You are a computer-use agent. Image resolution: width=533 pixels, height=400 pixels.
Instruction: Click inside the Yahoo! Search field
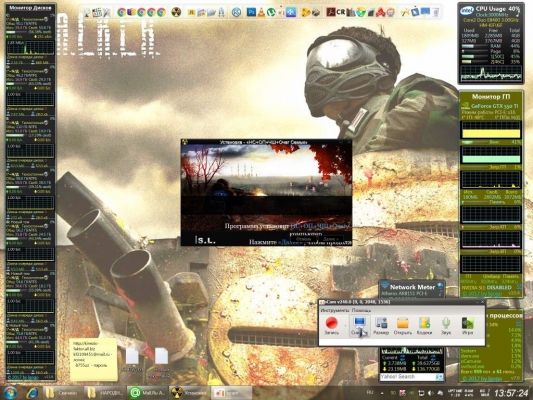coord(407,377)
